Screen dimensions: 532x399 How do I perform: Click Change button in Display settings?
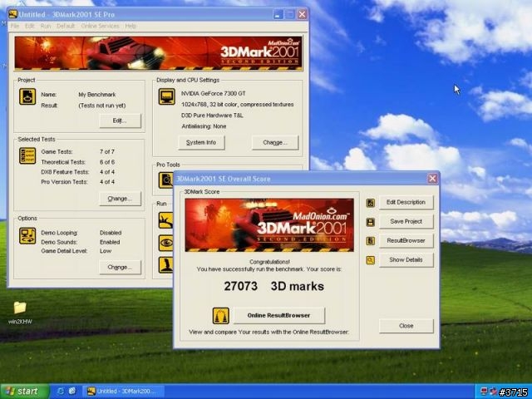[x=275, y=142]
